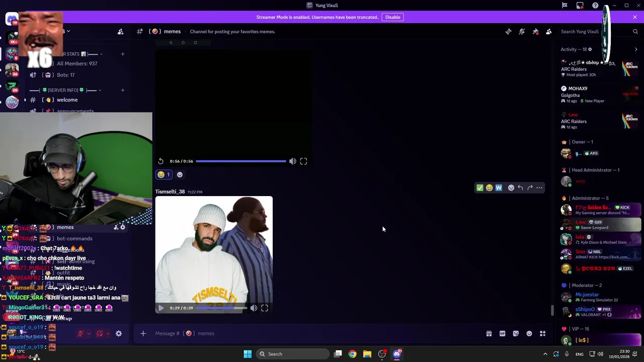
Task: Open the emoji picker in message bar
Action: 529,333
